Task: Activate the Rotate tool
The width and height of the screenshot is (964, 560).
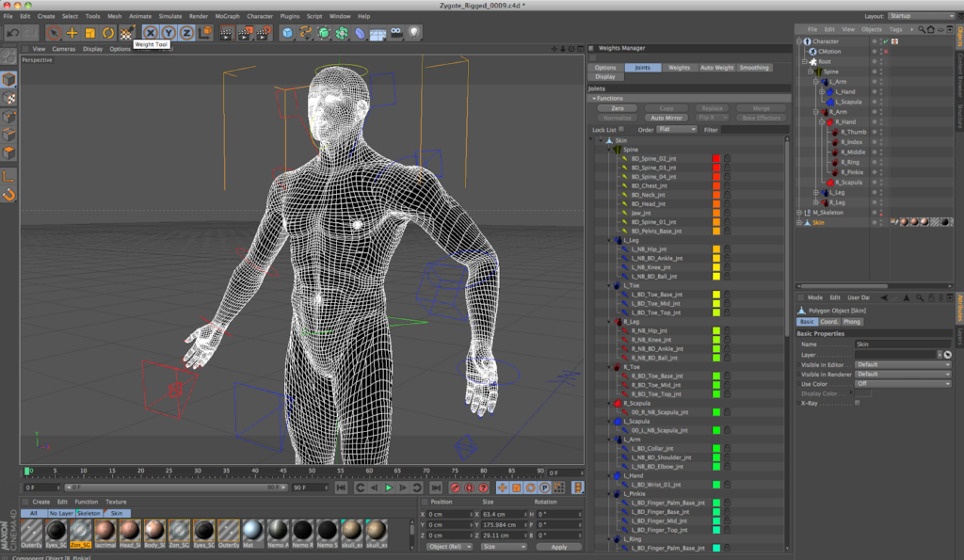Action: [x=108, y=33]
